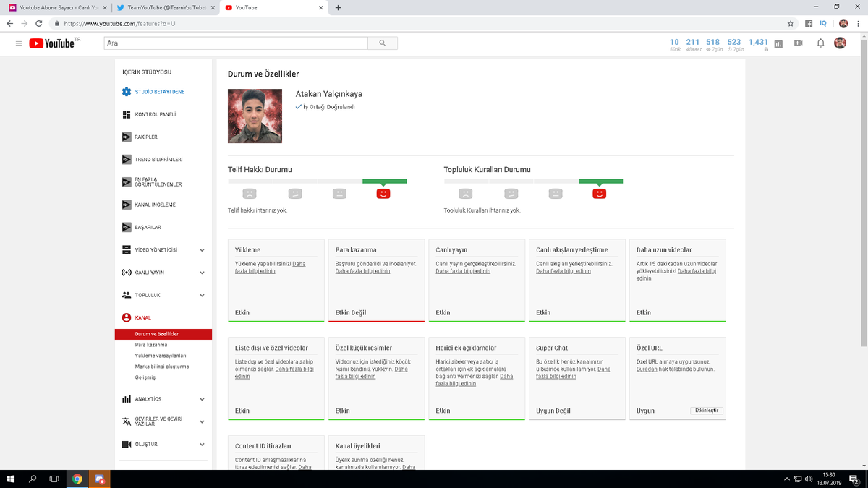Click learn more link in Harici ek açıklamalar card
Screen dimensions: 868x488
coord(474,380)
